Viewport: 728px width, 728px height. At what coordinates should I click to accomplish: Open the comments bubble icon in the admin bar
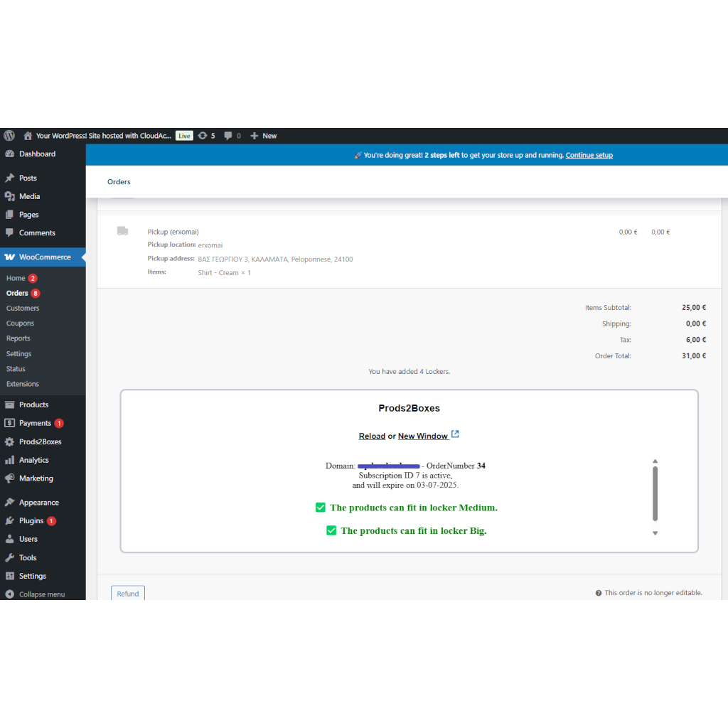point(228,136)
